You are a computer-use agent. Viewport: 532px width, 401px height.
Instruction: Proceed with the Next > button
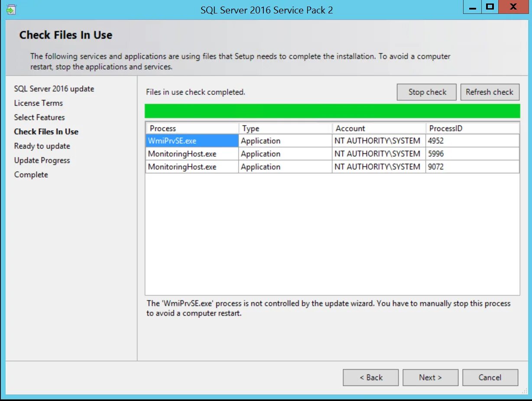(430, 378)
